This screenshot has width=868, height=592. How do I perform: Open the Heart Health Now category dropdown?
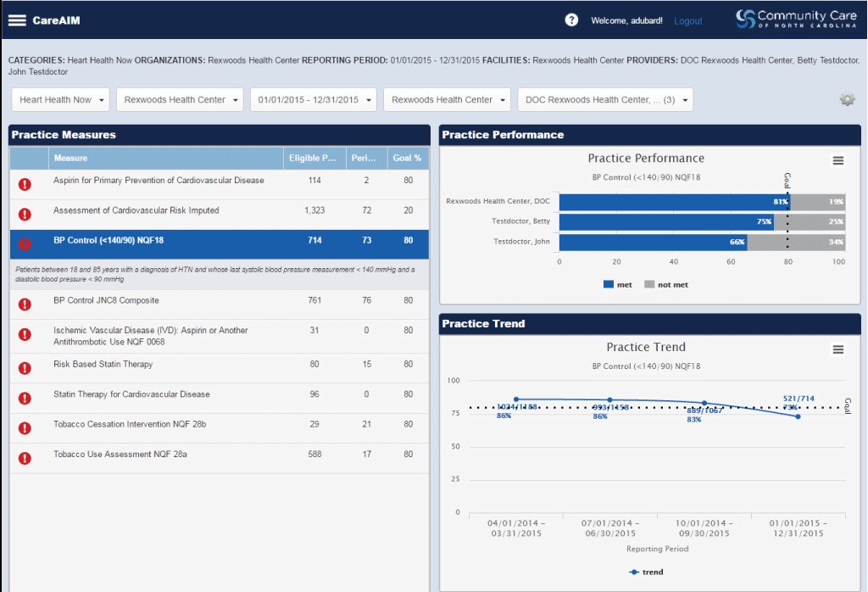60,100
